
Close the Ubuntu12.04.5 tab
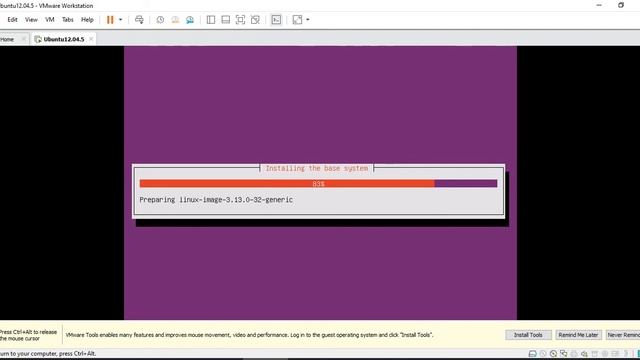coord(91,39)
